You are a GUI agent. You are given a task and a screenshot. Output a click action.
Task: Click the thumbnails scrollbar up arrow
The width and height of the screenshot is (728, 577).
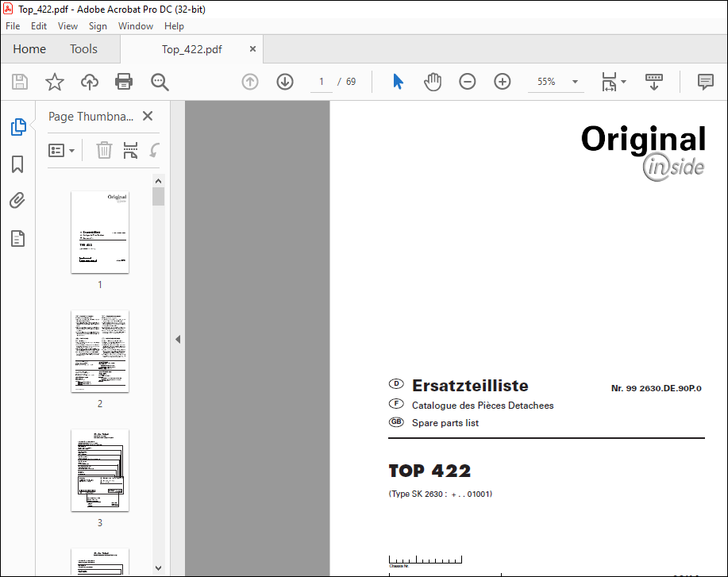coord(158,181)
